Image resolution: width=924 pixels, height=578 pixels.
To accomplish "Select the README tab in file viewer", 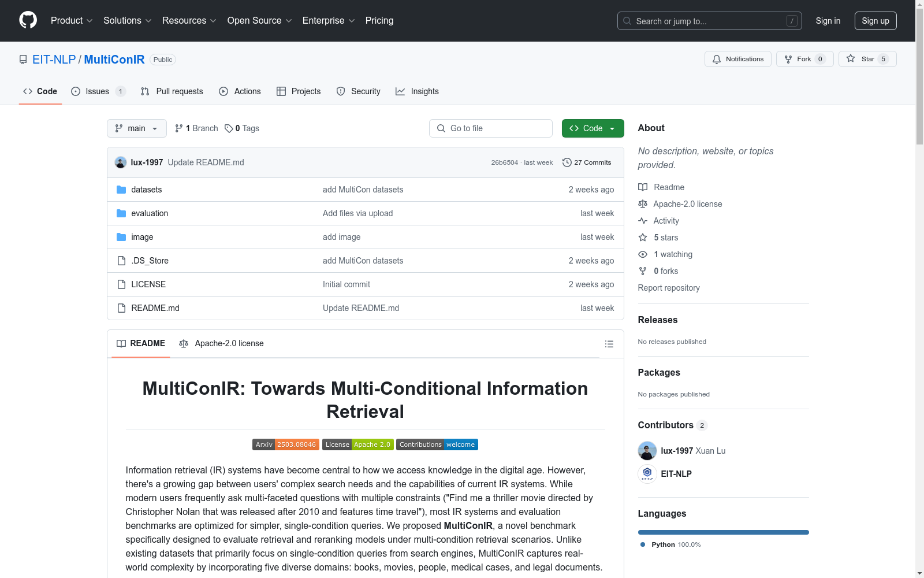I will click(141, 343).
